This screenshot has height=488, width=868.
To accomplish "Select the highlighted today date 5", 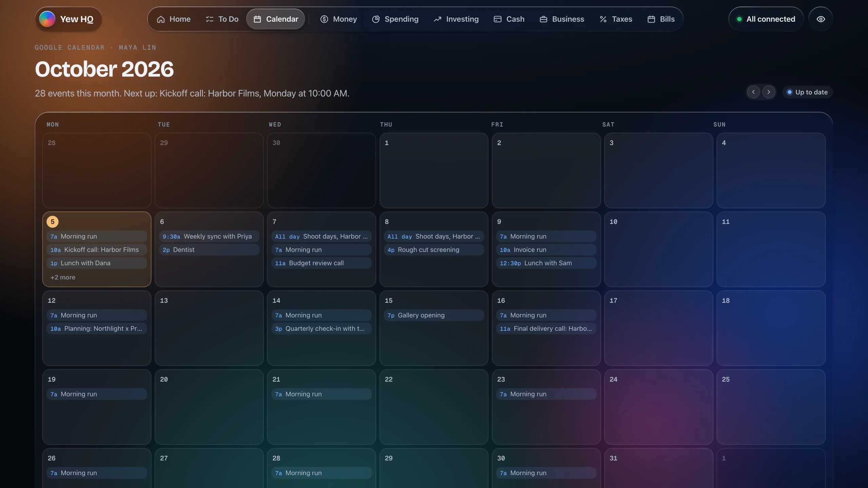I will 53,222.
